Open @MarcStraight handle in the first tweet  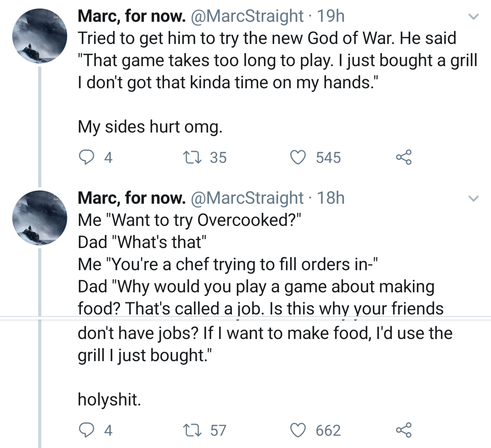point(248,16)
